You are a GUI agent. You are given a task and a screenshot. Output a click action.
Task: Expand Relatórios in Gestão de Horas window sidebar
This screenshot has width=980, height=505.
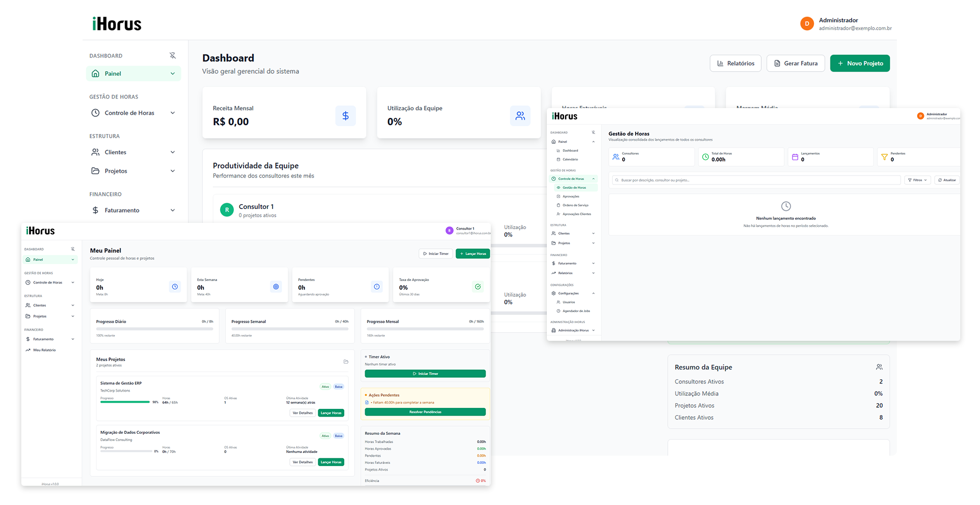click(x=594, y=273)
